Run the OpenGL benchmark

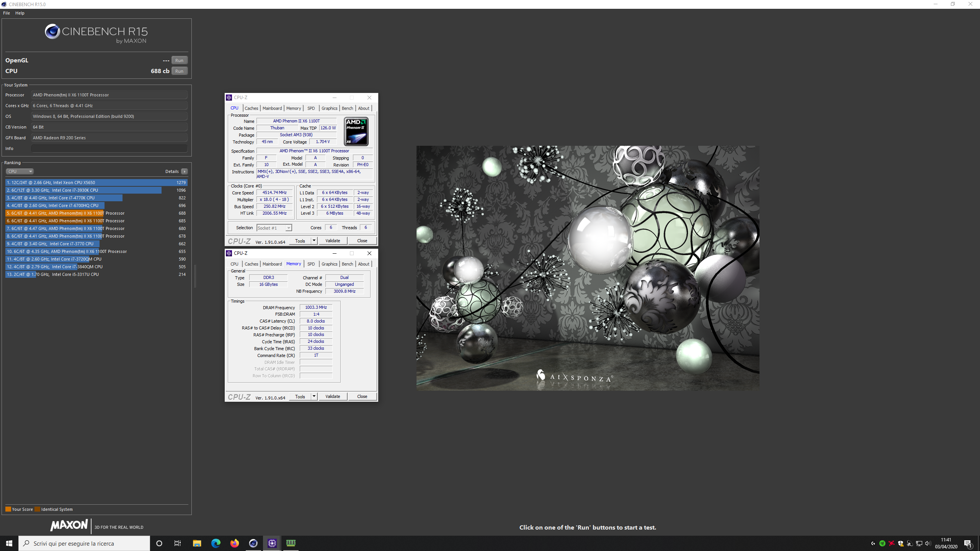click(179, 60)
